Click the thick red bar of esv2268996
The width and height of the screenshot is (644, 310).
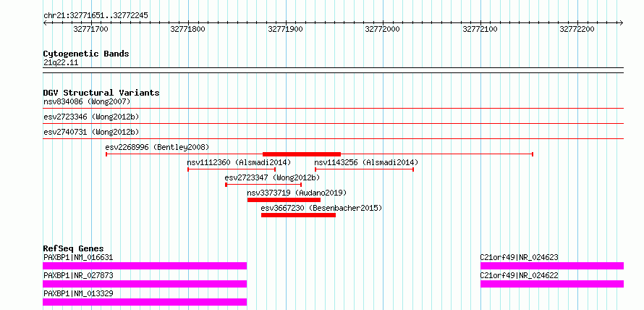tap(302, 154)
